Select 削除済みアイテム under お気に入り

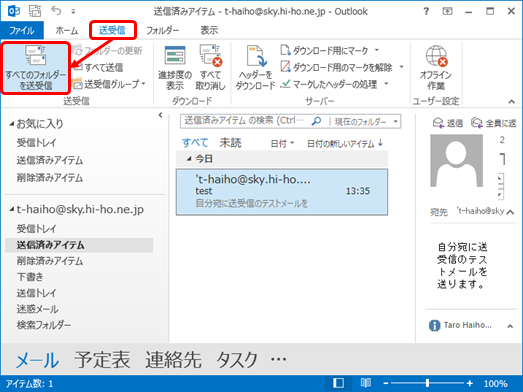[x=50, y=178]
